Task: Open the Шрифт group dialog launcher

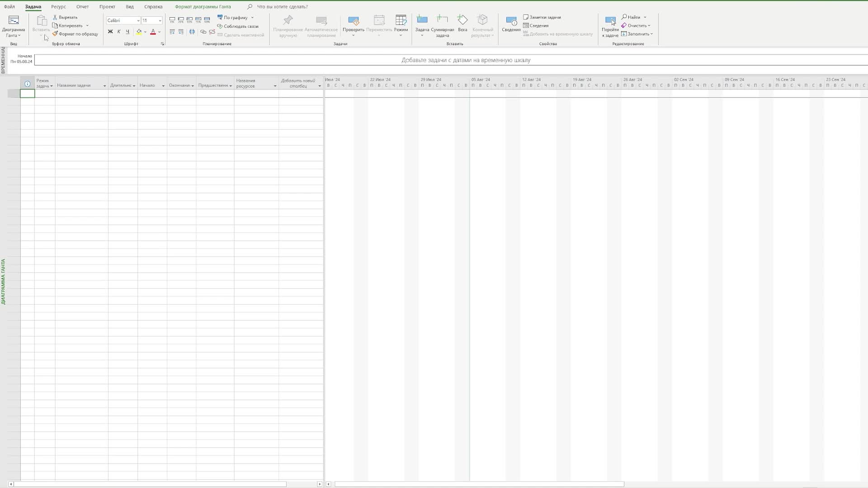Action: 162,44
